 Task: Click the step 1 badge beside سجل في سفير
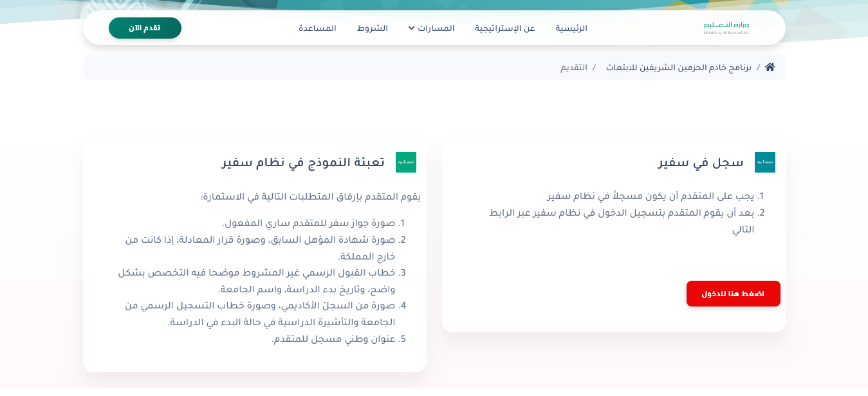[x=765, y=162]
